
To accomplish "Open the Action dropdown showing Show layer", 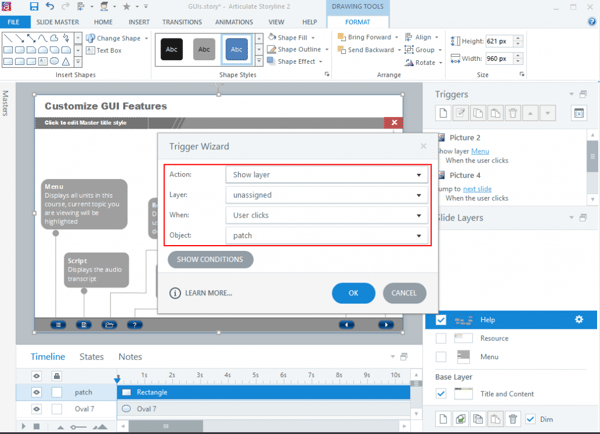I will (x=326, y=175).
